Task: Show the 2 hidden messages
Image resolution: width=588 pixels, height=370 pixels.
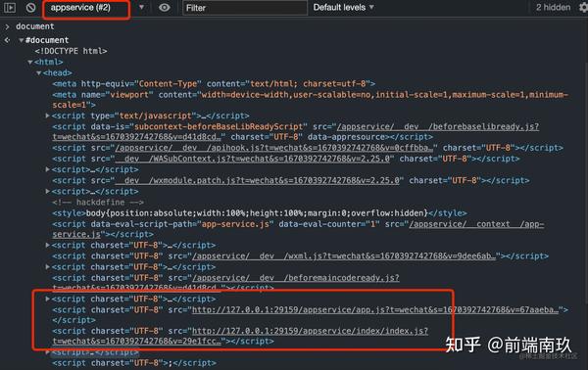Action: tap(553, 8)
